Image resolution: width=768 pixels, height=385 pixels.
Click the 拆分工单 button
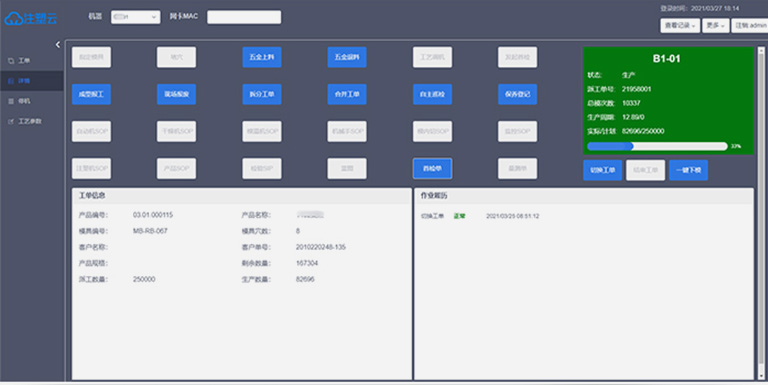click(x=262, y=94)
